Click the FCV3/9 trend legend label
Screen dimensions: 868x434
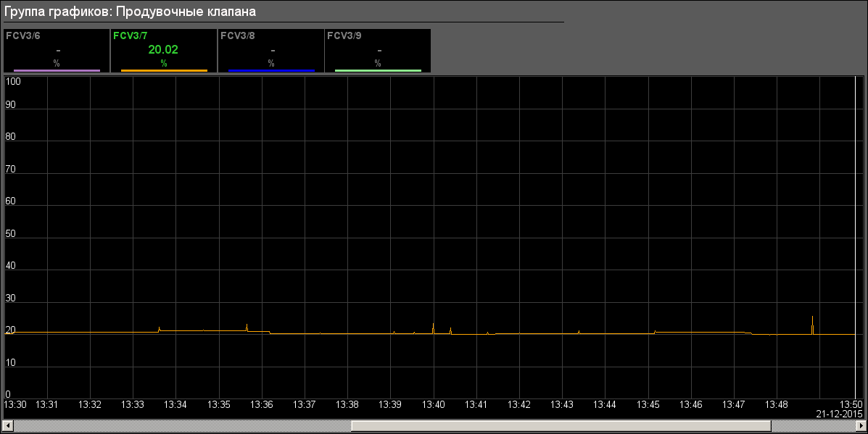click(x=344, y=35)
